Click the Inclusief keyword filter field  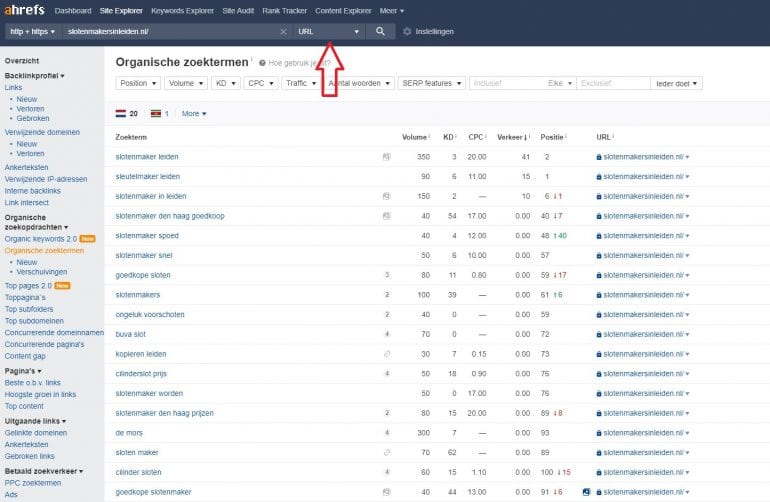click(x=507, y=83)
